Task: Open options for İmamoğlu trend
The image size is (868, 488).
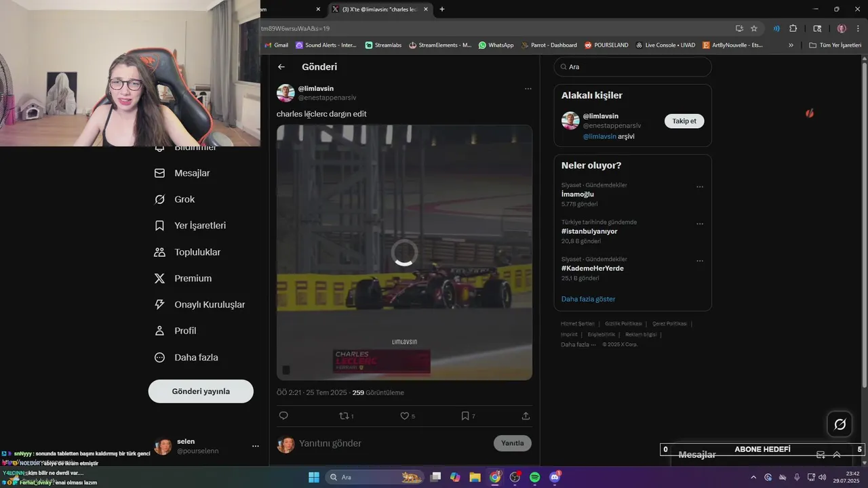Action: point(700,187)
